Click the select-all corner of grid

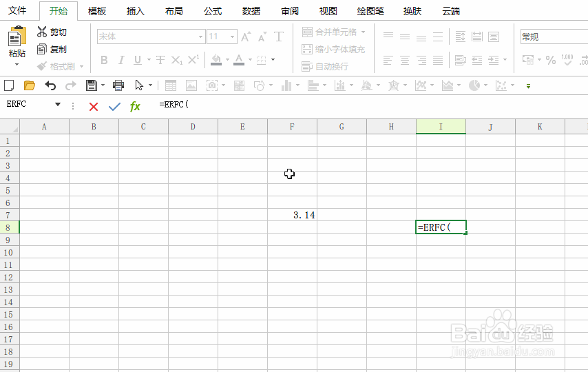pos(10,127)
